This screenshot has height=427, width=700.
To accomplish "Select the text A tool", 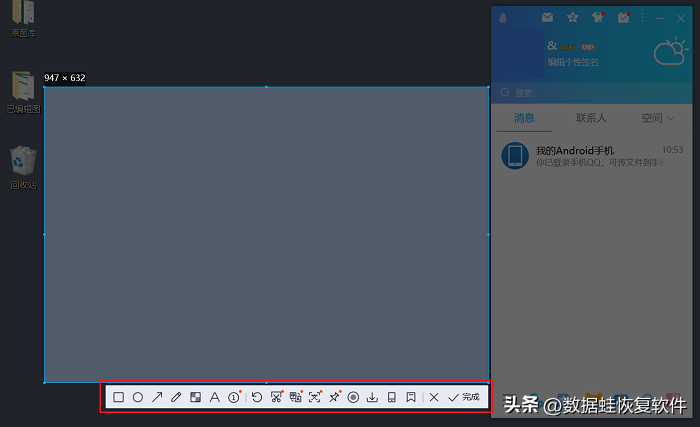I will [214, 397].
